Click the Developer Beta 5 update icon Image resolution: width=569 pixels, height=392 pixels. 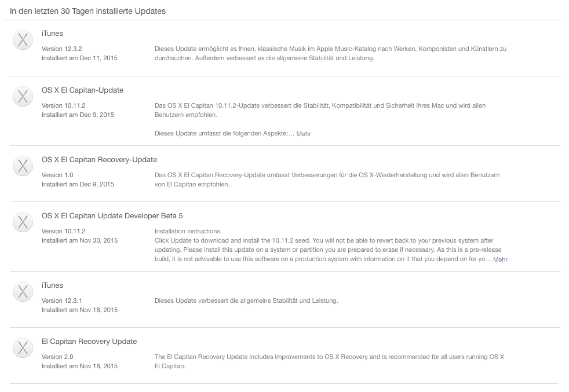(x=23, y=222)
